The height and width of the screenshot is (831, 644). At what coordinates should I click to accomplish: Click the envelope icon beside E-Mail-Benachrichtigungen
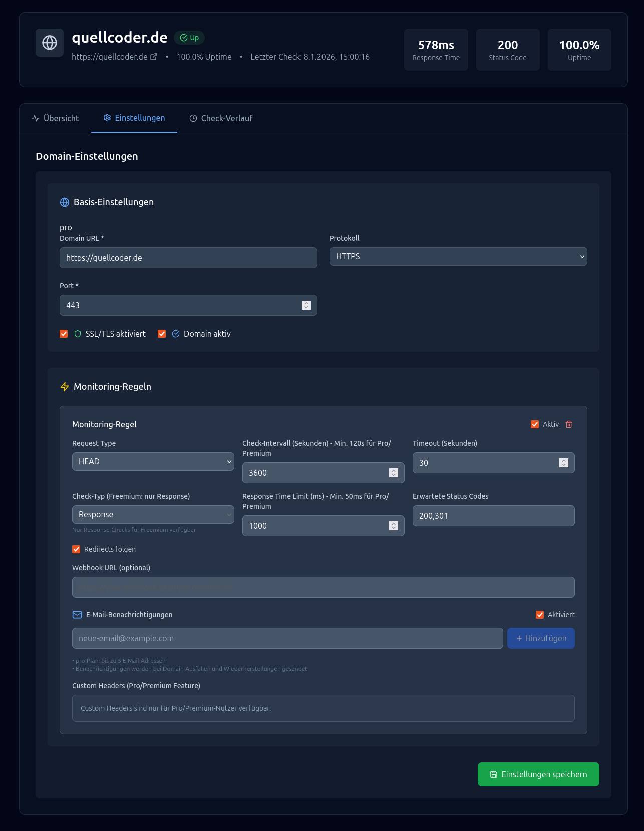point(77,615)
